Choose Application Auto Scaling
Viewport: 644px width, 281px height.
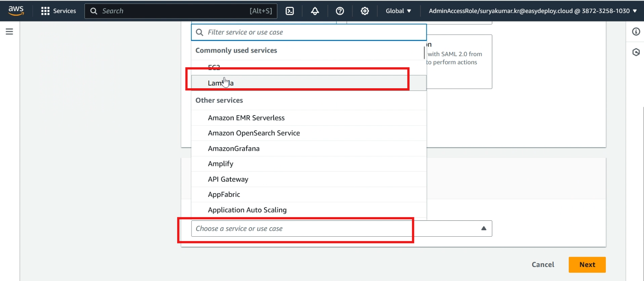(x=309, y=210)
